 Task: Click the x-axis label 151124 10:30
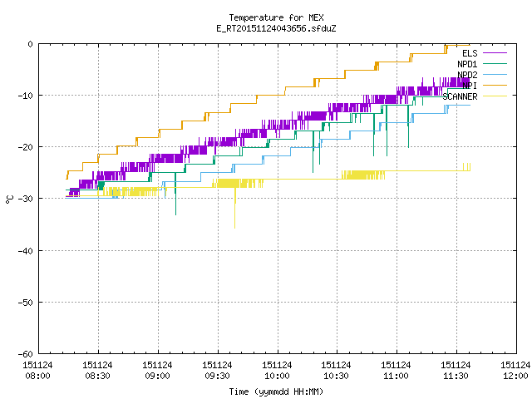pyautogui.click(x=336, y=371)
